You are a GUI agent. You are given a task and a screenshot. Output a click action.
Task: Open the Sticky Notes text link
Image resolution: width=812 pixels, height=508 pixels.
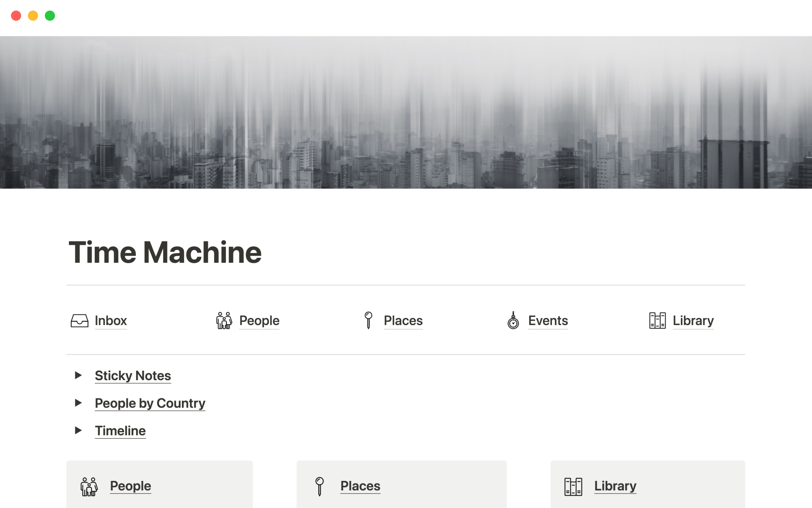tap(133, 375)
